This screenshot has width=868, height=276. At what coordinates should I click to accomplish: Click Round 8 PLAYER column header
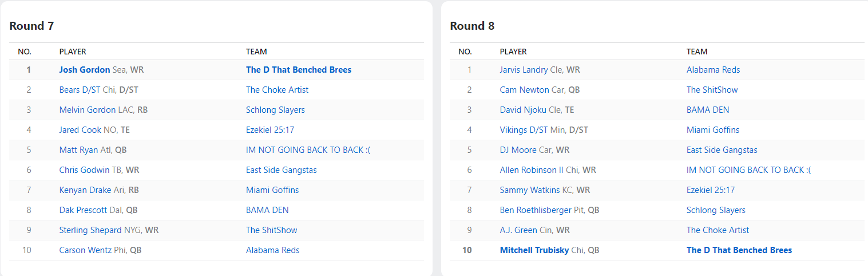(513, 52)
